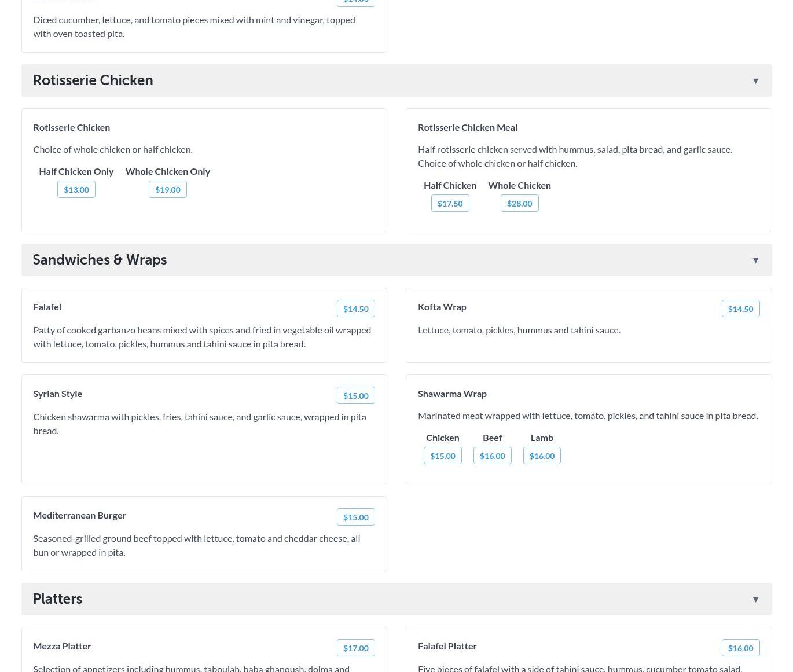Open the Rotisserie Chicken Meal item title

pyautogui.click(x=468, y=127)
